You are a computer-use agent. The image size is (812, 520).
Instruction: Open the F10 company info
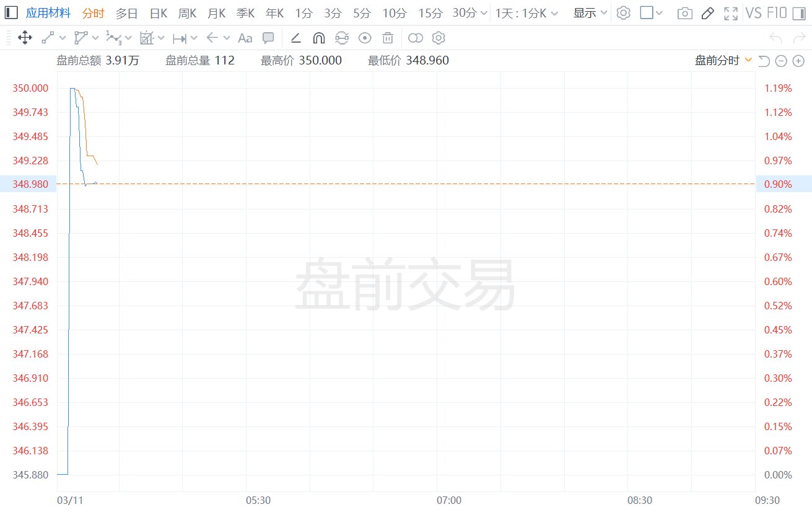[x=777, y=13]
